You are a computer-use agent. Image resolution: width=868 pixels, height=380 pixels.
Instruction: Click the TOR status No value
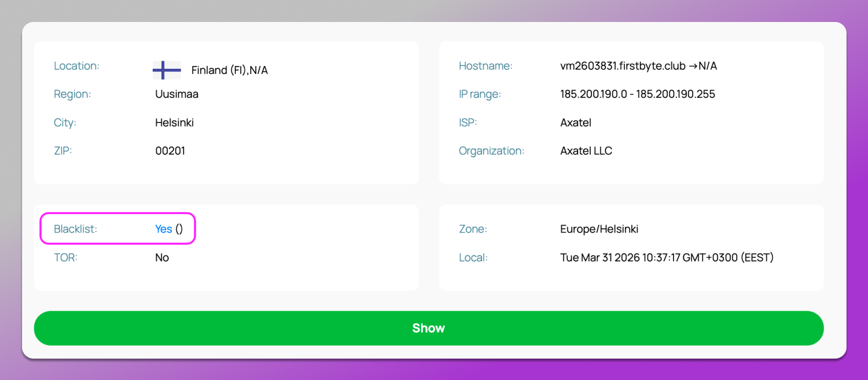coord(162,257)
